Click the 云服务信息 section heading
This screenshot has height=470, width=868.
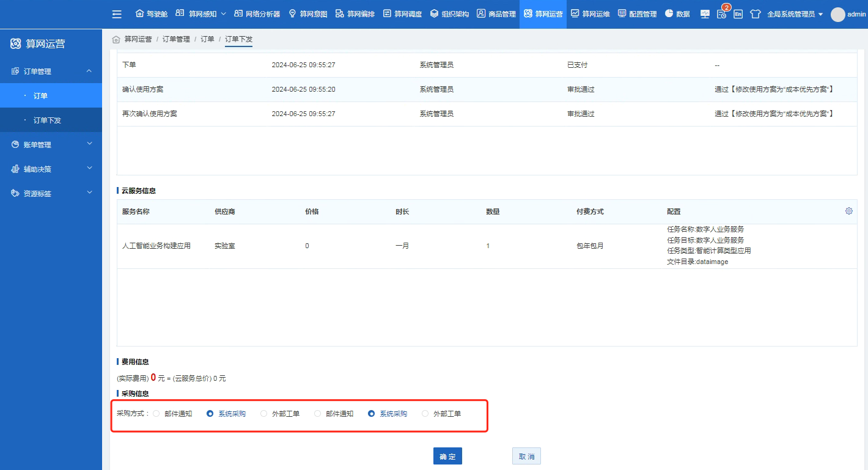pos(139,191)
